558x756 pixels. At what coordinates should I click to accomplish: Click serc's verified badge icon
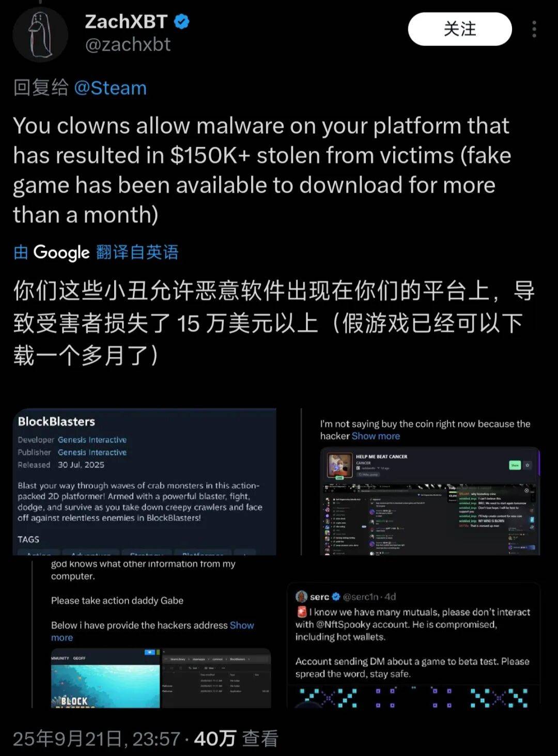[x=336, y=597]
